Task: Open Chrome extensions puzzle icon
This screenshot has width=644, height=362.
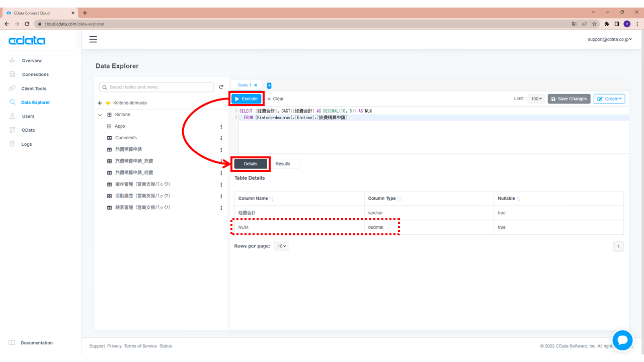Action: (x=607, y=24)
